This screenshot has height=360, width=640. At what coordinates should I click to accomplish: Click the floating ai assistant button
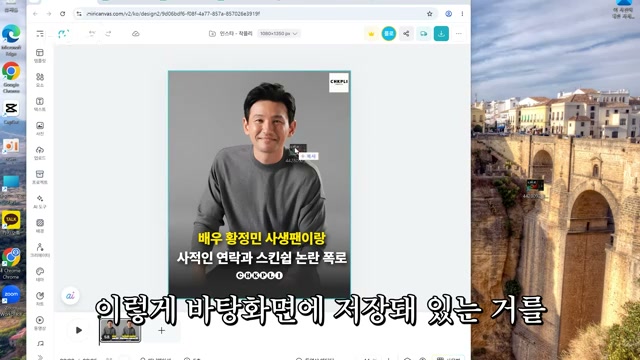(70, 296)
